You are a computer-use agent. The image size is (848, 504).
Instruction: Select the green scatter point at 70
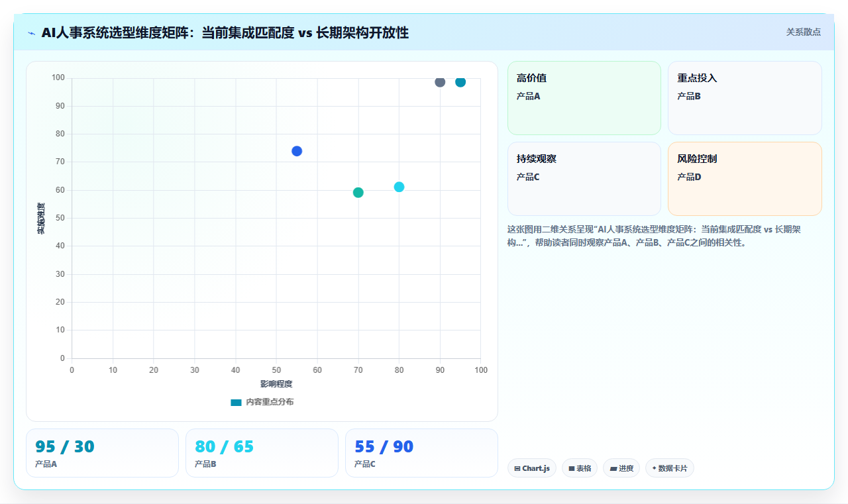click(358, 193)
